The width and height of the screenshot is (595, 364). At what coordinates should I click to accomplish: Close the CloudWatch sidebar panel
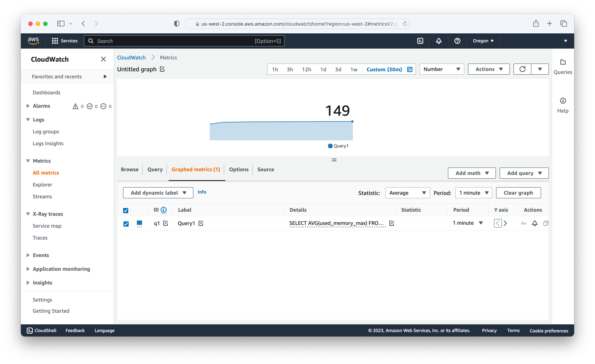tap(103, 59)
